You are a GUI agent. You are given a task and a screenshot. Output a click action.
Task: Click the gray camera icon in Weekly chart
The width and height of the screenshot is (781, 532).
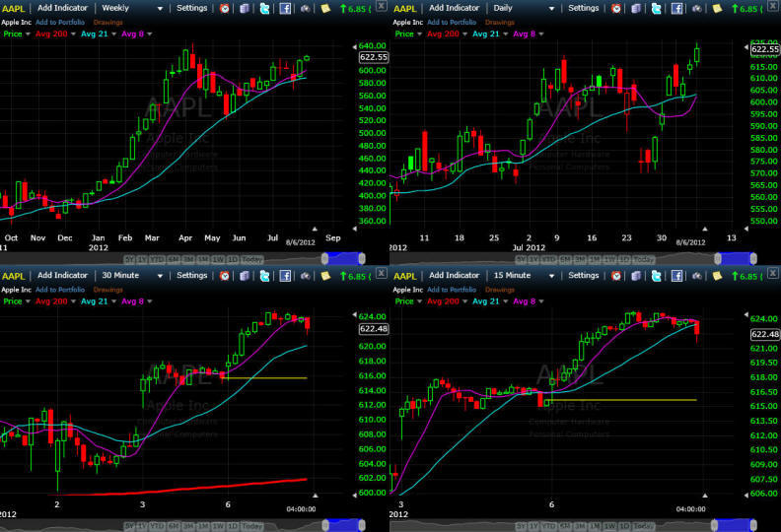point(305,9)
